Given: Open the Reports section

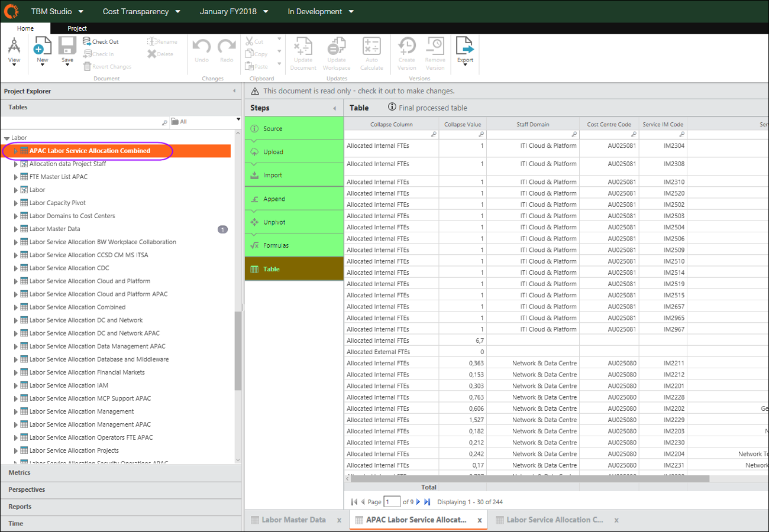Looking at the screenshot, I should tap(121, 507).
